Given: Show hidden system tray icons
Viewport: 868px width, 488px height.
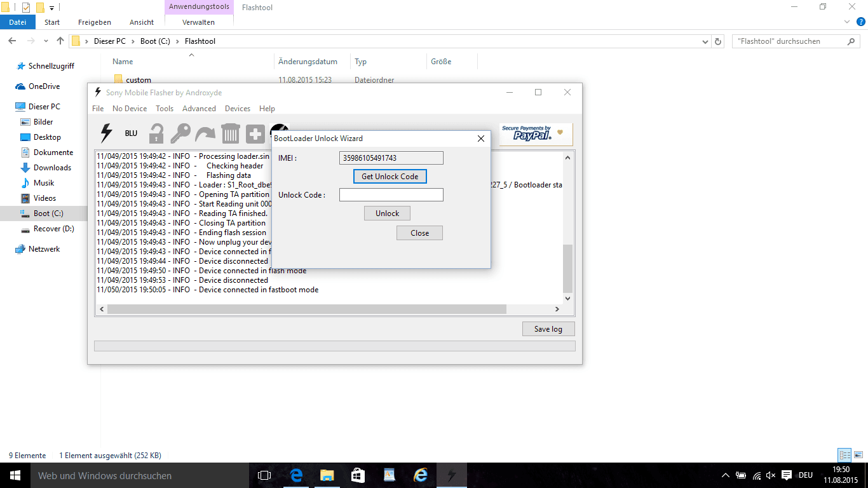Looking at the screenshot, I should (726, 475).
